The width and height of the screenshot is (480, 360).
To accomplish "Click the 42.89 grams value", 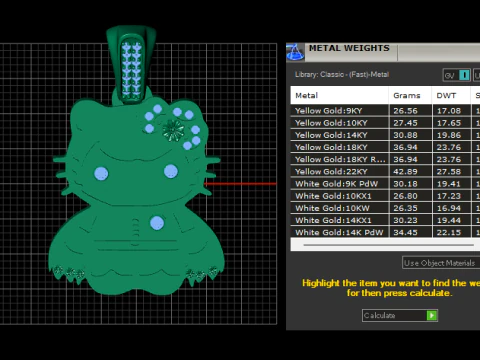I will point(405,172).
